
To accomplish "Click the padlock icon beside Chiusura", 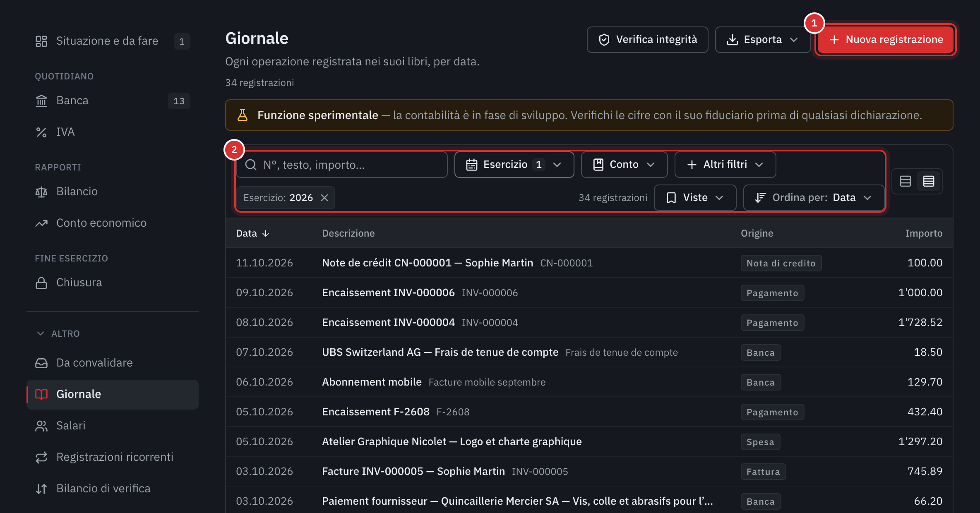I will point(41,283).
